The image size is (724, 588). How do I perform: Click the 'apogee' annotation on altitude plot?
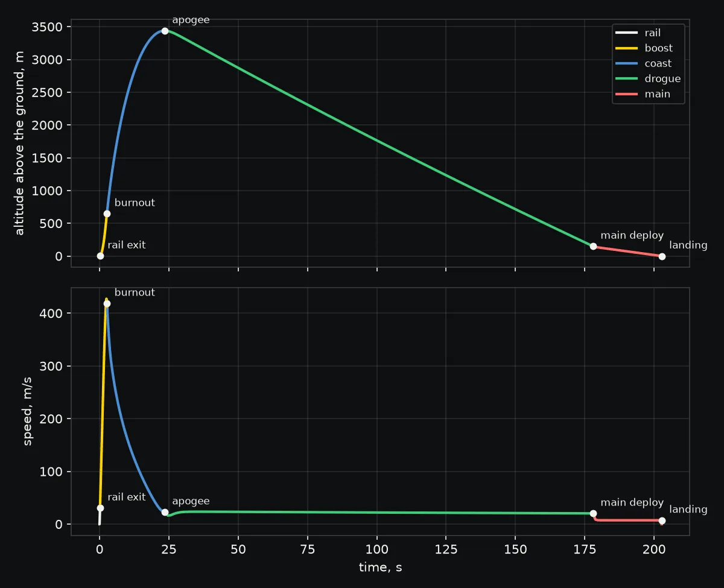click(x=191, y=21)
